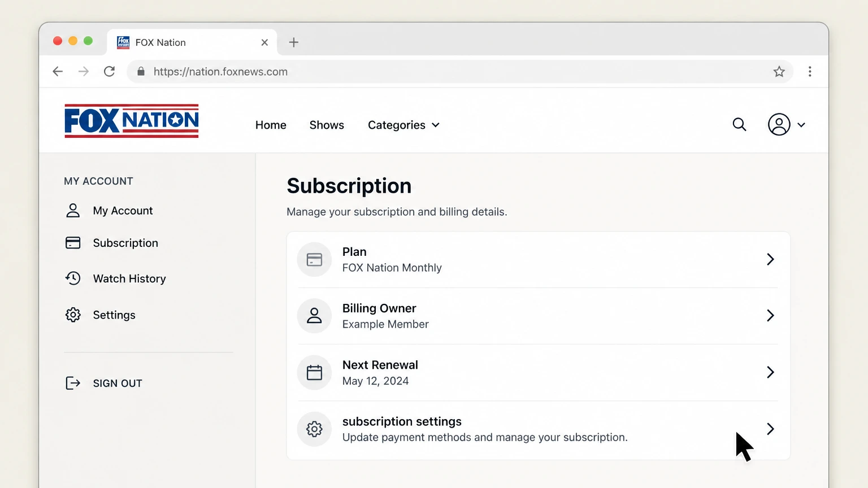The width and height of the screenshot is (868, 488).
Task: Click the Settings gear icon in the sidebar
Action: [73, 315]
